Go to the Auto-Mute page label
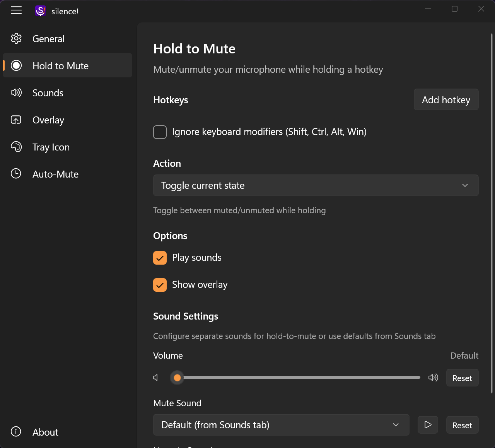The height and width of the screenshot is (448, 495). [56, 174]
